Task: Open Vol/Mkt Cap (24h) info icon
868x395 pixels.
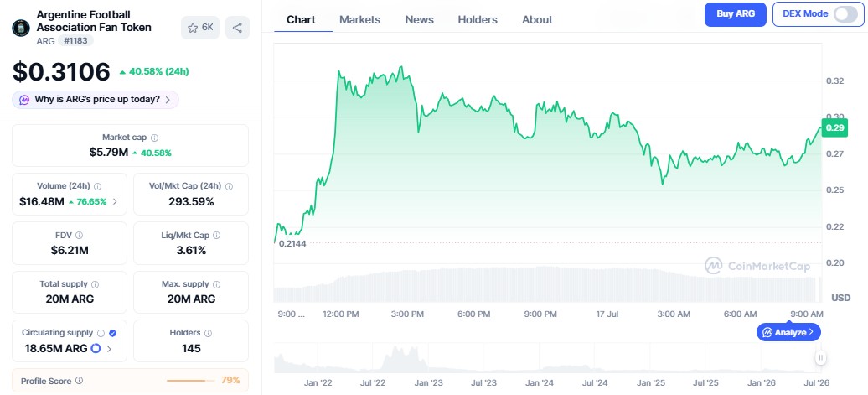Action: [x=230, y=186]
